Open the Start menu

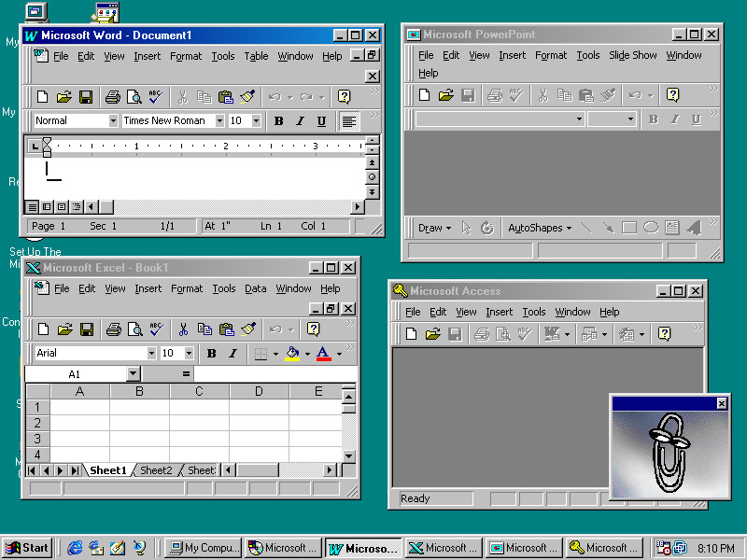[27, 548]
